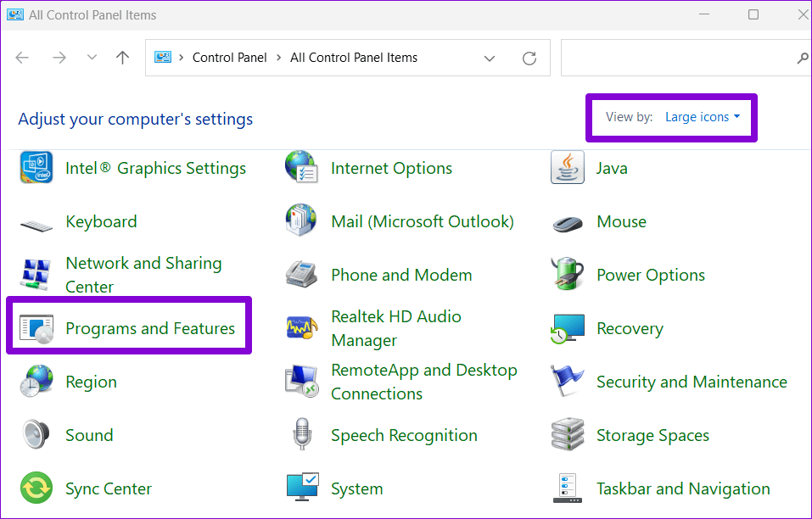Image resolution: width=812 pixels, height=519 pixels.
Task: Click the Control Panel icon in address bar
Action: [x=163, y=57]
